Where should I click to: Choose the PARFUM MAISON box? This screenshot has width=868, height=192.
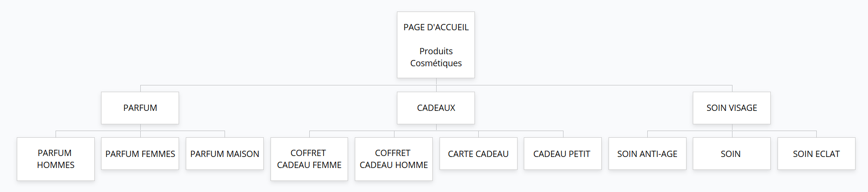click(x=225, y=154)
